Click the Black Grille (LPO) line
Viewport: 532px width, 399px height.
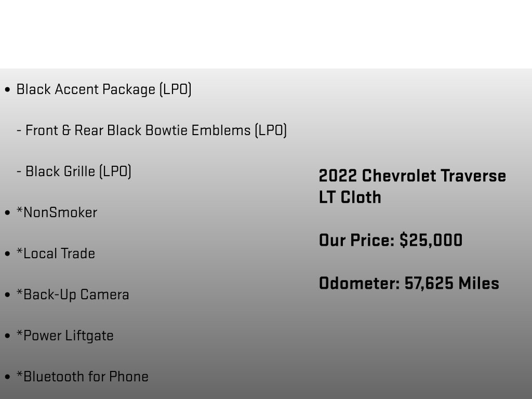[74, 171]
